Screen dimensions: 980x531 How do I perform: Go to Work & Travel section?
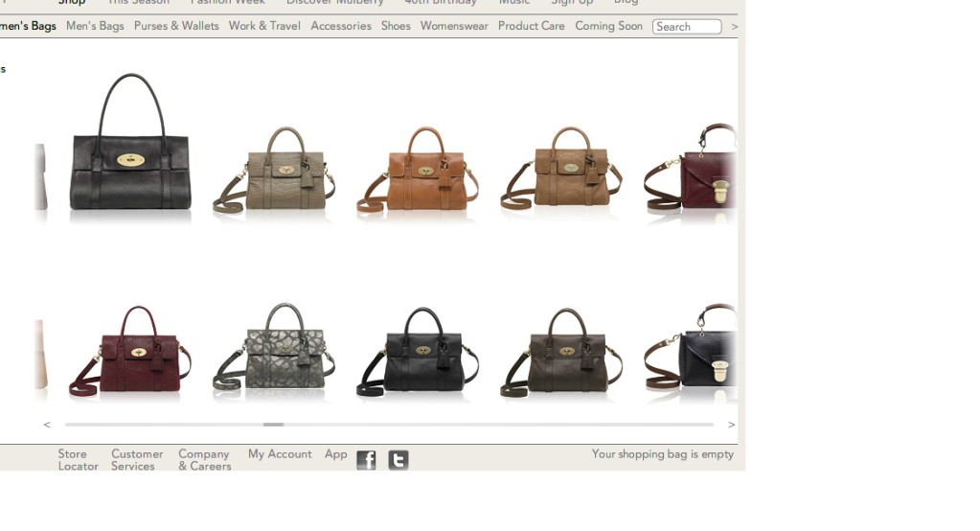coord(264,26)
